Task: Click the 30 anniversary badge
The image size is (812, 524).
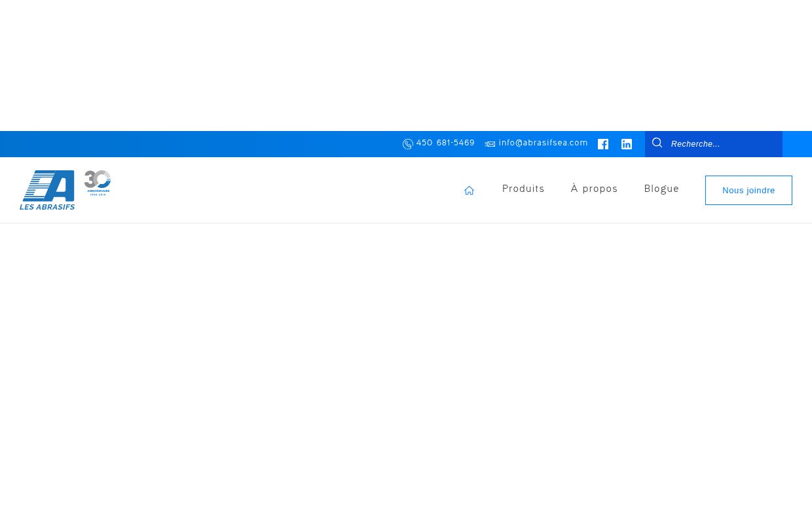Action: click(x=98, y=179)
